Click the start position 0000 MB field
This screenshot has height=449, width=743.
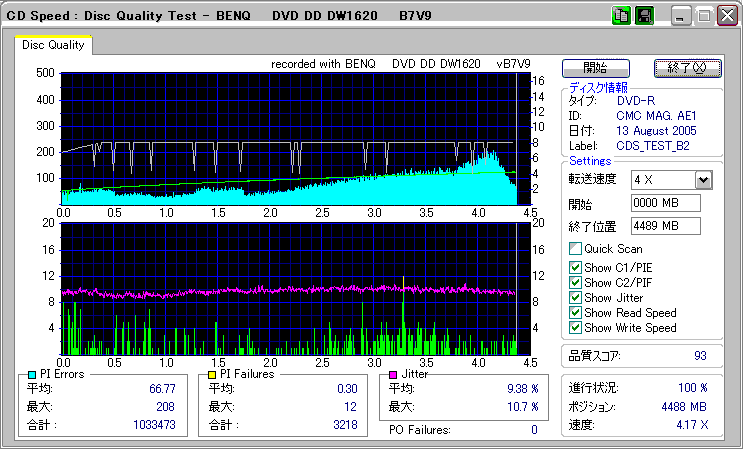(665, 203)
